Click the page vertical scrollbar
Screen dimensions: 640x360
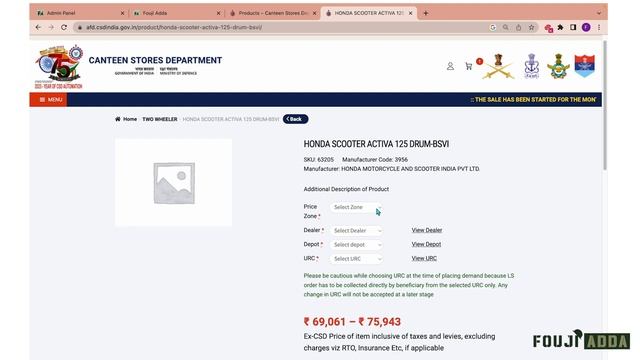(604, 105)
